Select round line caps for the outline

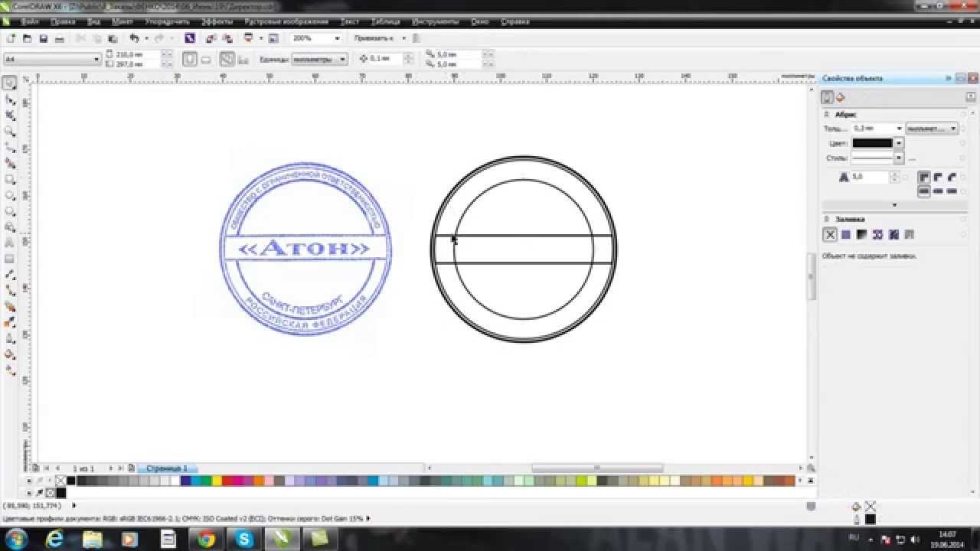pyautogui.click(x=938, y=191)
